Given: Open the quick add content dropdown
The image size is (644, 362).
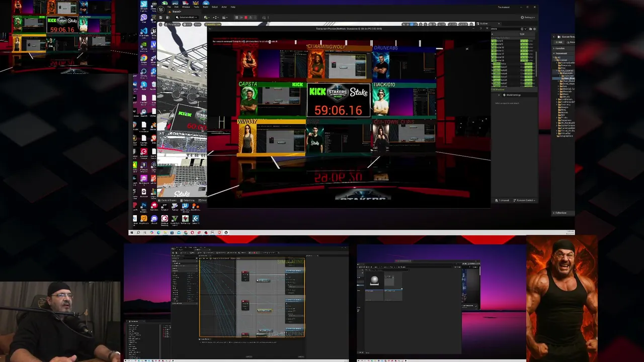Looking at the screenshot, I should [x=207, y=17].
